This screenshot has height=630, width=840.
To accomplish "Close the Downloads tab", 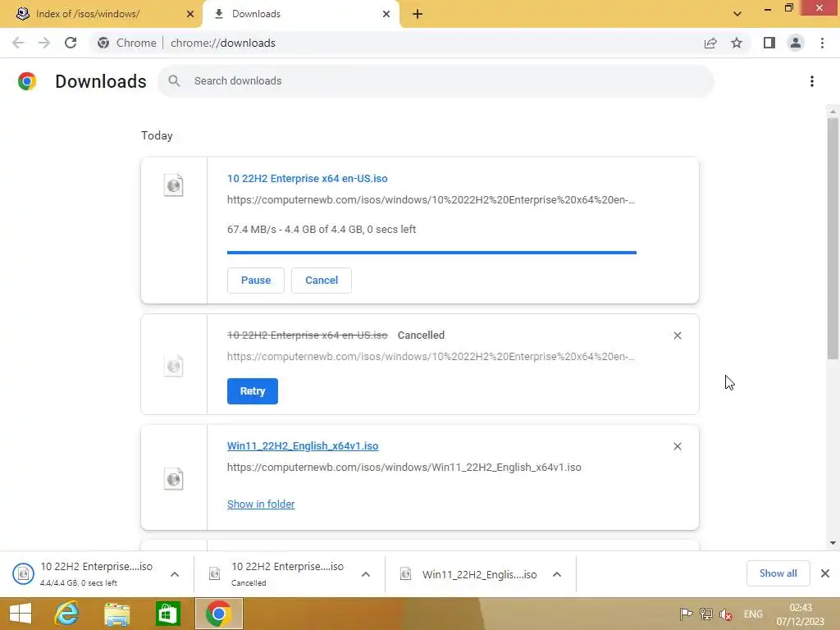I will pos(386,14).
